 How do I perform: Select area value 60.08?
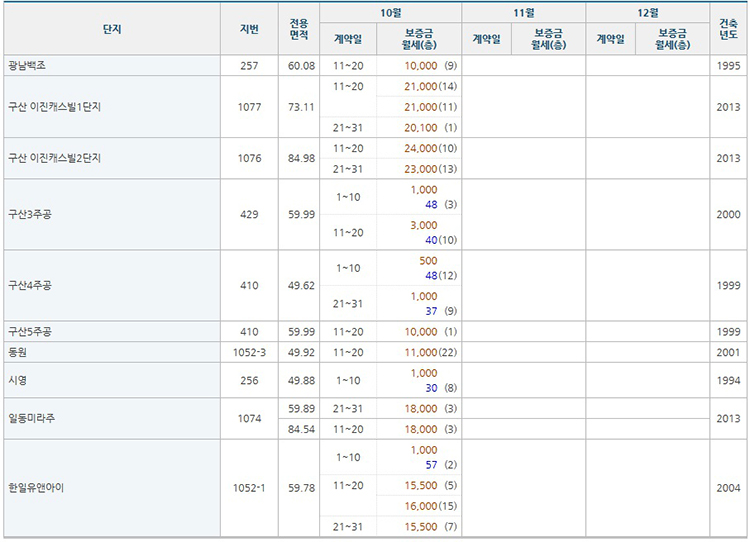tap(301, 66)
